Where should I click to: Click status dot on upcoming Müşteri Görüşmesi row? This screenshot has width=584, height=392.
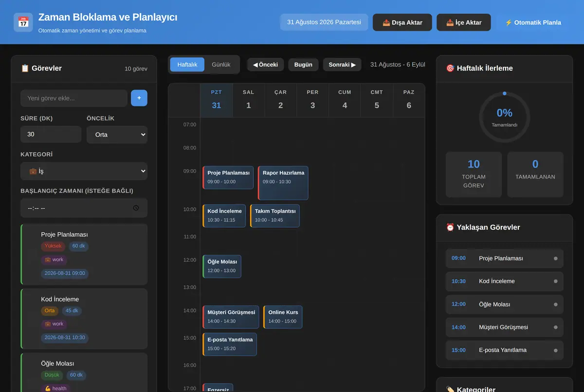[x=556, y=327]
